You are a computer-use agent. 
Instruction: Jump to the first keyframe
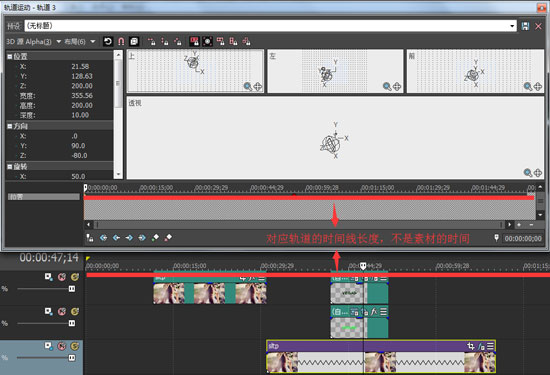103,238
